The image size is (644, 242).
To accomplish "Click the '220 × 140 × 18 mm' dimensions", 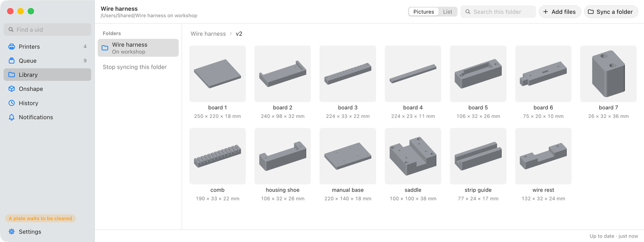I will (x=347, y=199).
